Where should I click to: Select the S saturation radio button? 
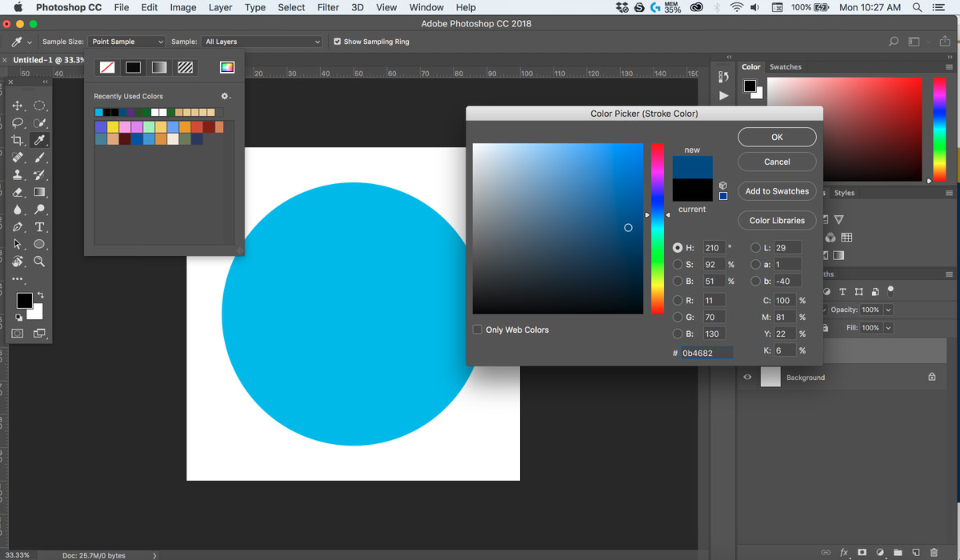tap(678, 265)
